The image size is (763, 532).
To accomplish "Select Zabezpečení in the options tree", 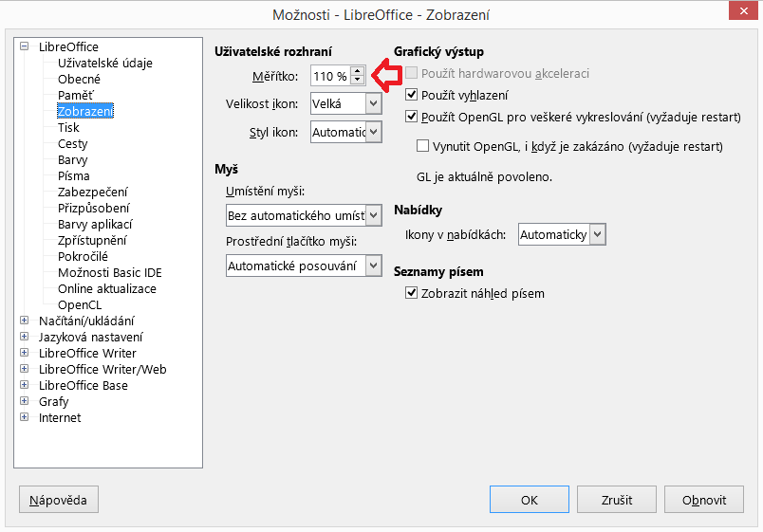I will point(94,192).
